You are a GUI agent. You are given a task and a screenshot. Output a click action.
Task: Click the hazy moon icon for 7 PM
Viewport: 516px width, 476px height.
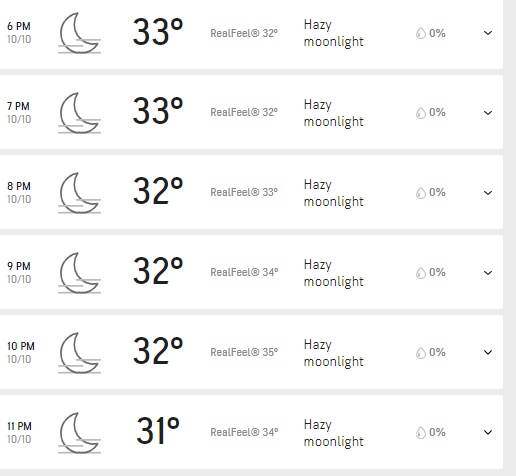(79, 113)
